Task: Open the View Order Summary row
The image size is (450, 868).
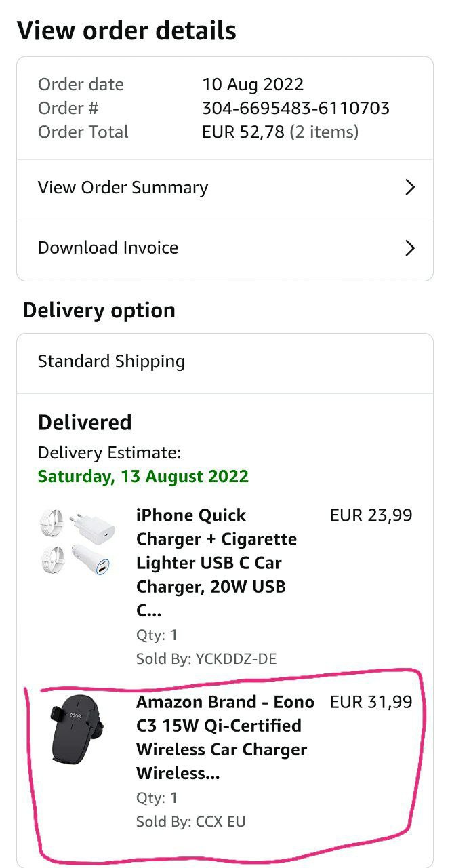Action: coord(123,188)
